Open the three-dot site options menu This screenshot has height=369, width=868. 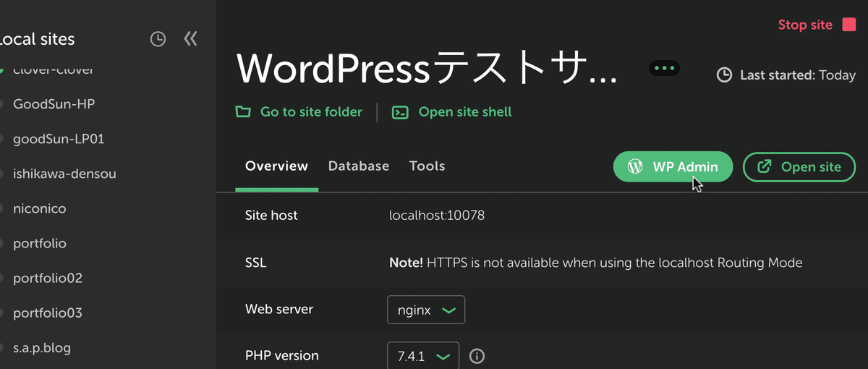664,68
